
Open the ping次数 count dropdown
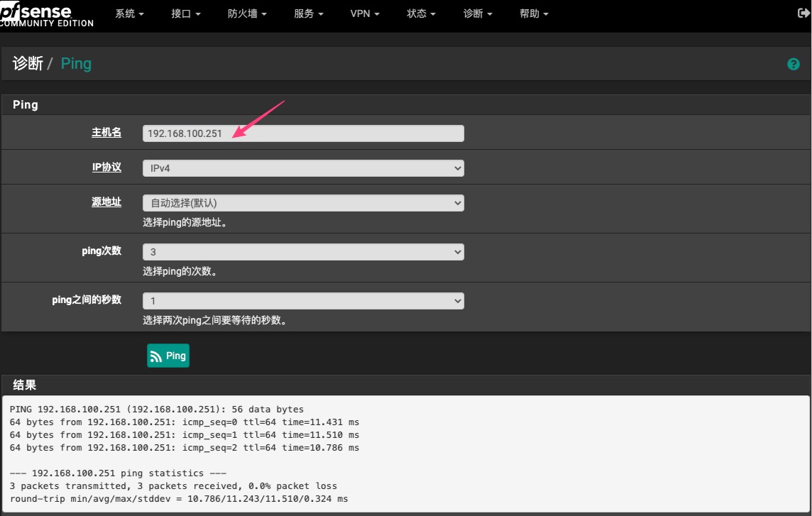[303, 252]
